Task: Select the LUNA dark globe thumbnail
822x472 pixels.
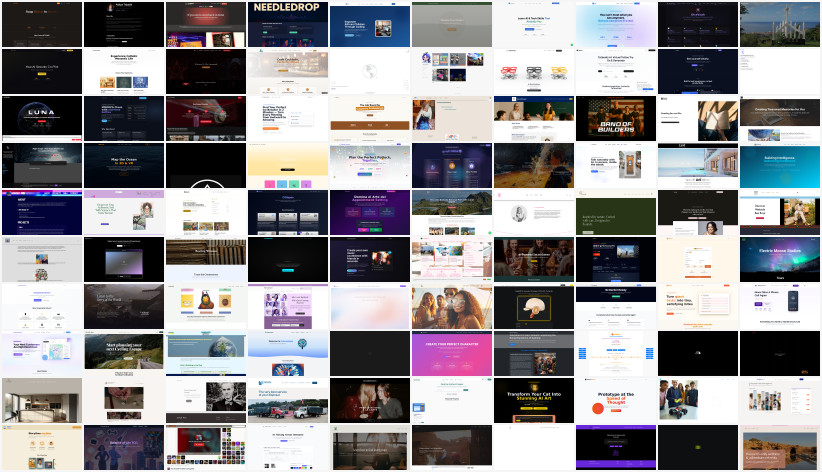Action: pos(42,118)
